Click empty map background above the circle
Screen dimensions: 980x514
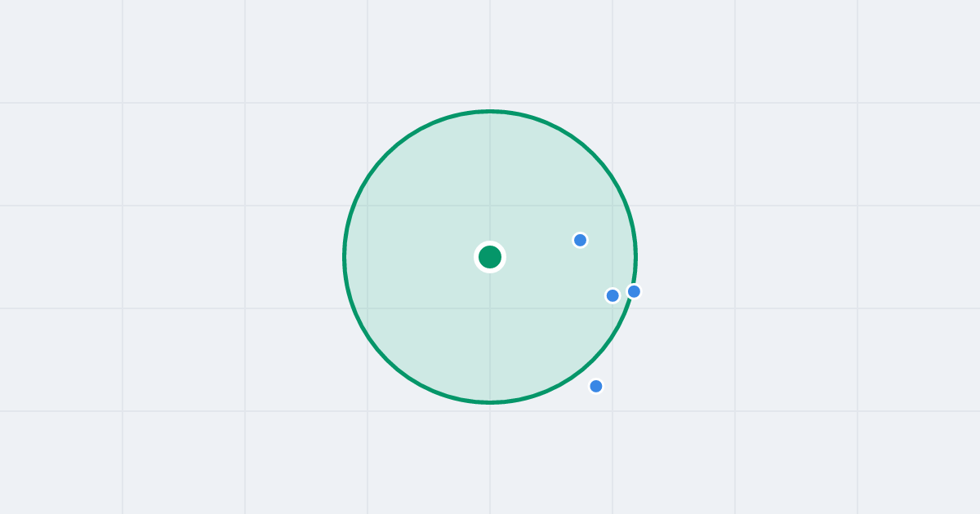490,53
